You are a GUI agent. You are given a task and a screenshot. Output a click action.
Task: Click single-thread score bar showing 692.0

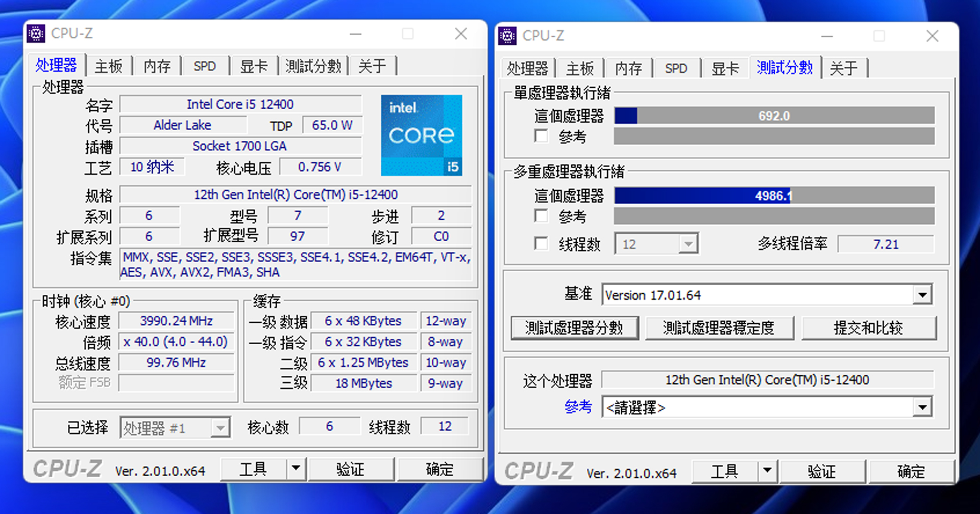click(774, 116)
